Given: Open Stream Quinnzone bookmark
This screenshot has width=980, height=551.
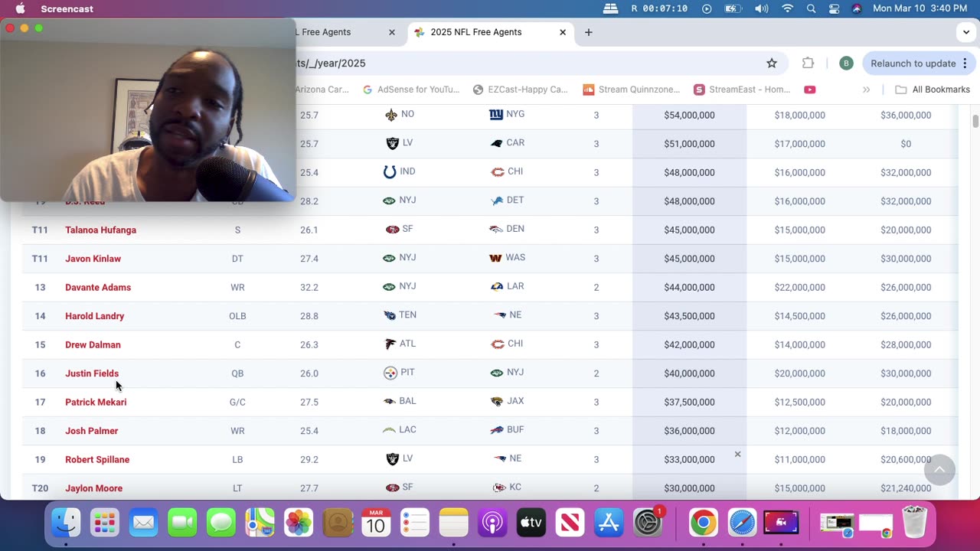Looking at the screenshot, I should [x=632, y=90].
